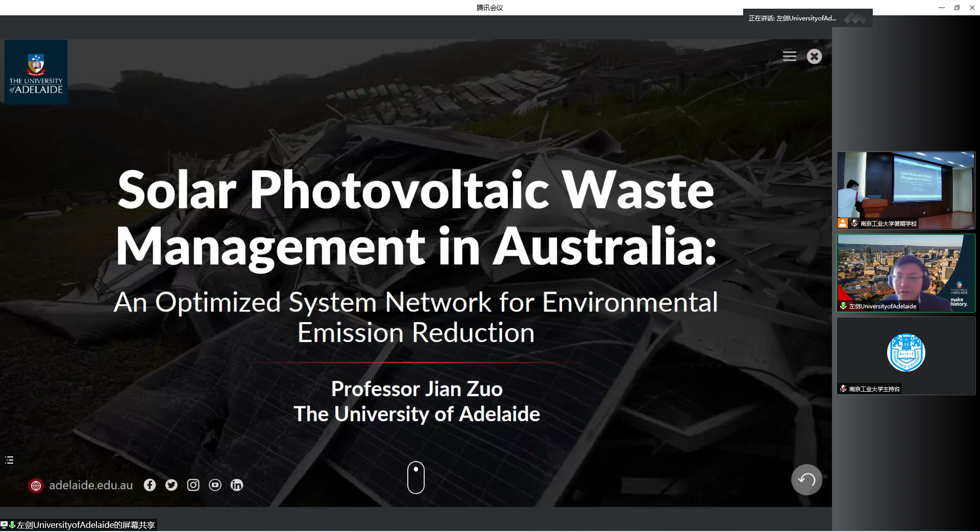The height and width of the screenshot is (532, 980).
Task: Click green mic icon on 左剑UniversityofAdelaide tile
Action: click(843, 306)
